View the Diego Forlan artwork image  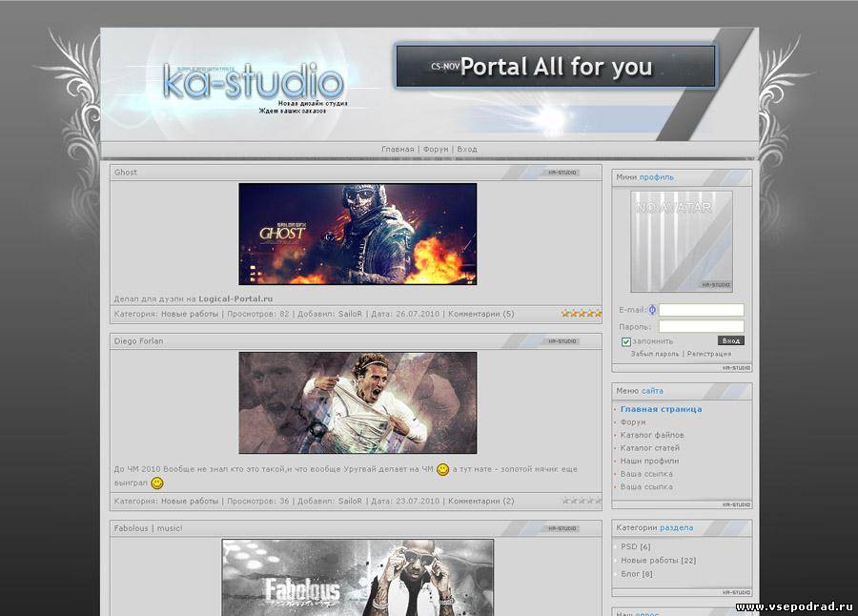tap(357, 402)
